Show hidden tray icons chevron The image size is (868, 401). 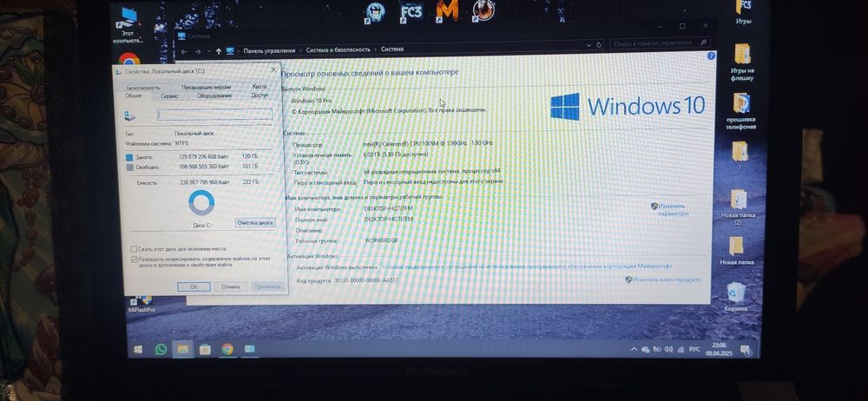(634, 350)
